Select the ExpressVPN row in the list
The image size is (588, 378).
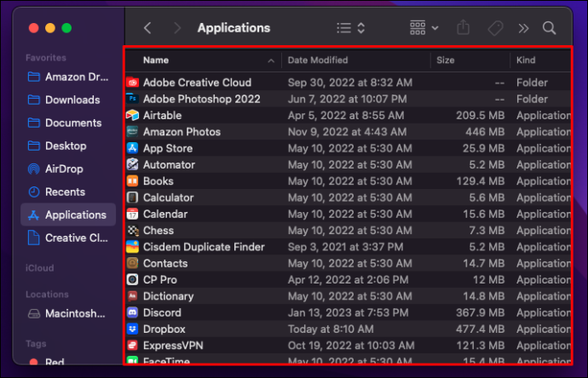click(348, 346)
